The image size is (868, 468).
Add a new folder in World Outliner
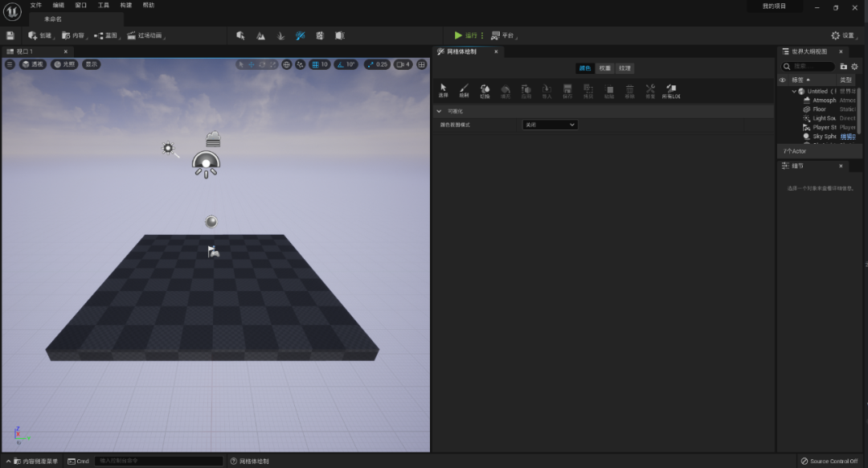click(844, 67)
